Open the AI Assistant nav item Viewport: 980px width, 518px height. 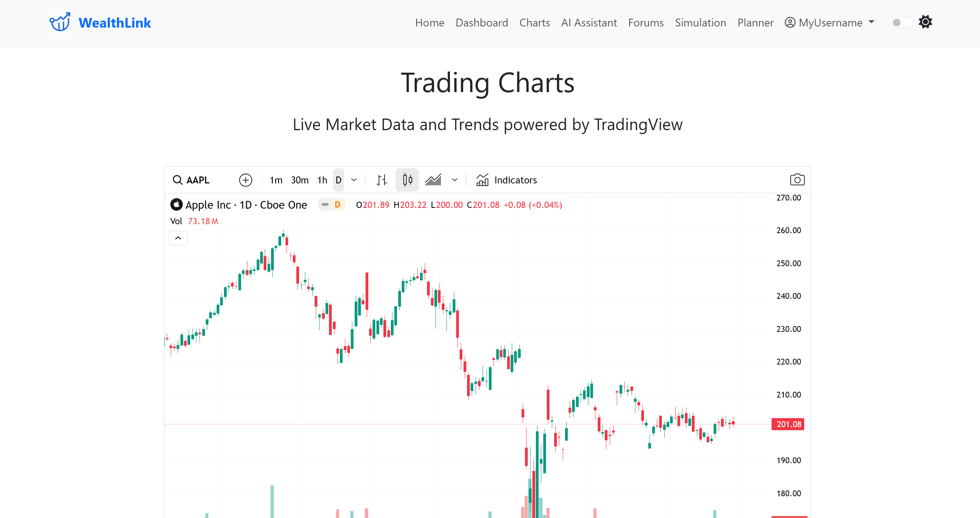589,23
